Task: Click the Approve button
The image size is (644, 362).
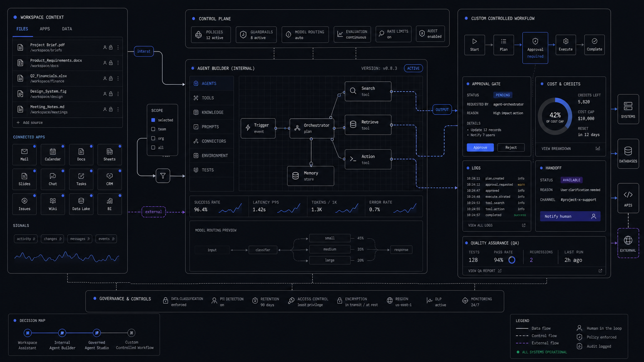Action: tap(480, 147)
